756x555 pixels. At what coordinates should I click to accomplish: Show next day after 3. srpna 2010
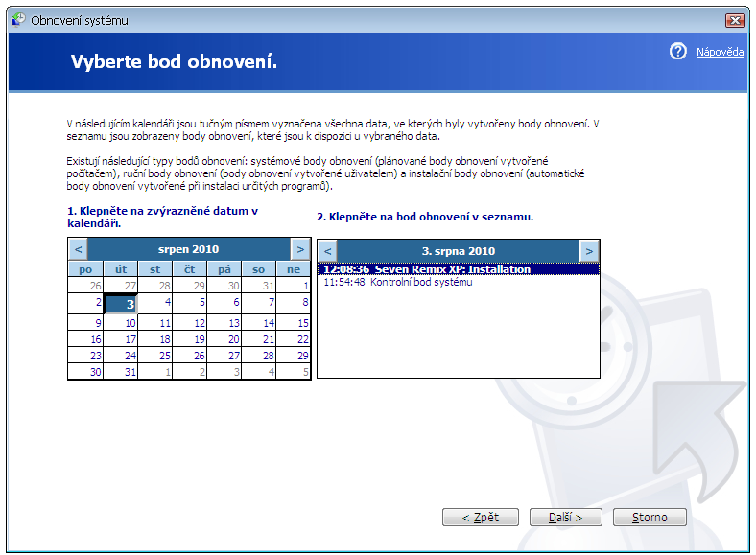click(x=589, y=251)
